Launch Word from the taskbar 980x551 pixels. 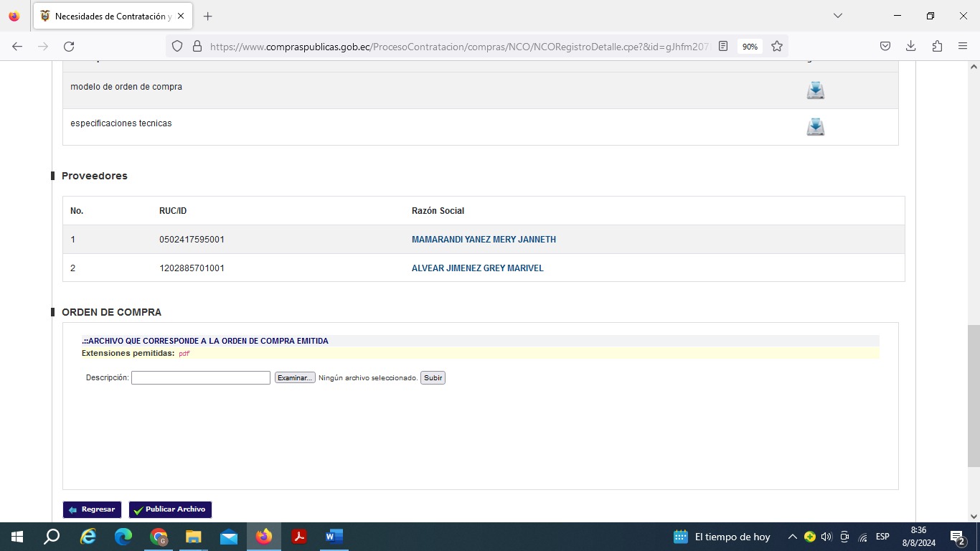pyautogui.click(x=334, y=537)
